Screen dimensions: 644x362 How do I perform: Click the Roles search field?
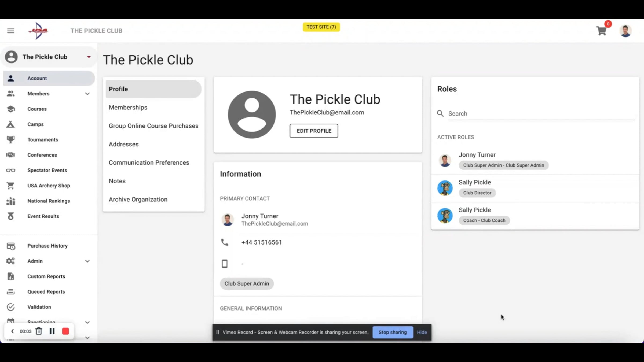541,114
